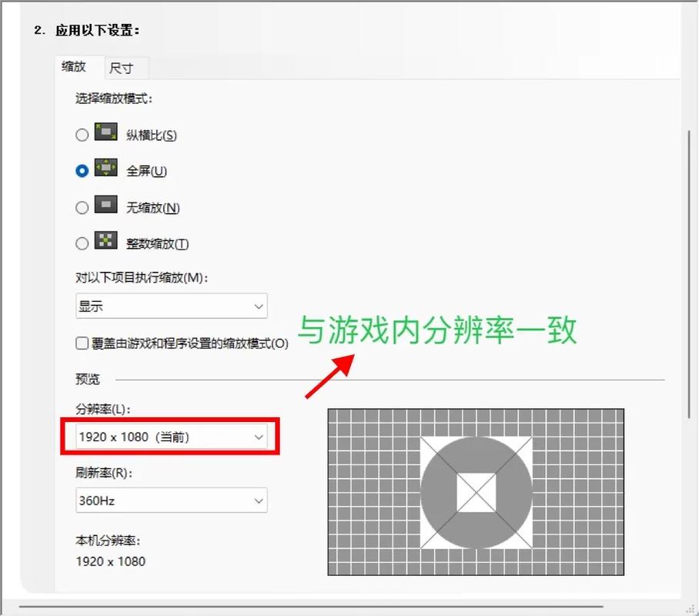
Task: Click the 选择缩放模式 label
Action: [114, 98]
